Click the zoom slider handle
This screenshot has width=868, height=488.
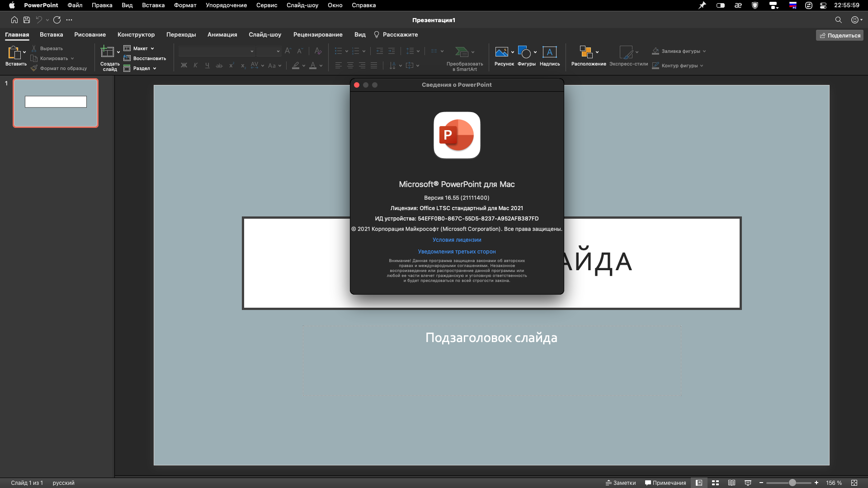[793, 483]
